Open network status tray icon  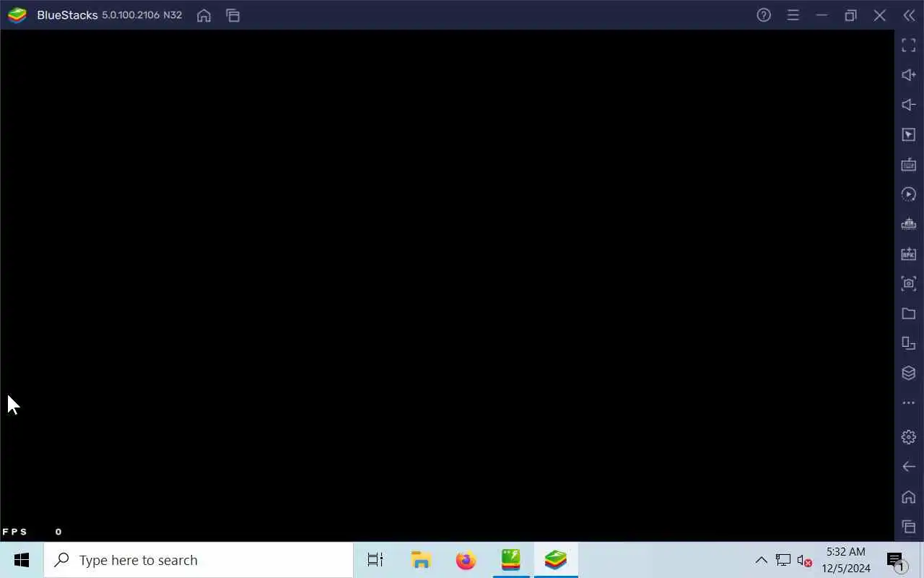click(x=783, y=560)
